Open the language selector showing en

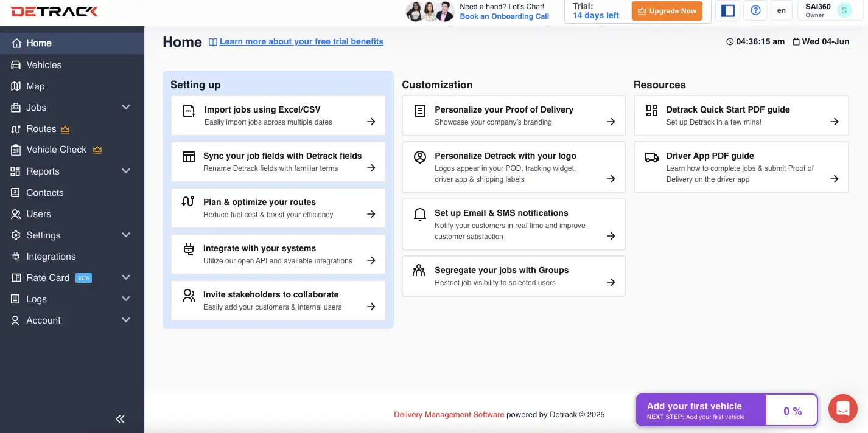click(782, 10)
